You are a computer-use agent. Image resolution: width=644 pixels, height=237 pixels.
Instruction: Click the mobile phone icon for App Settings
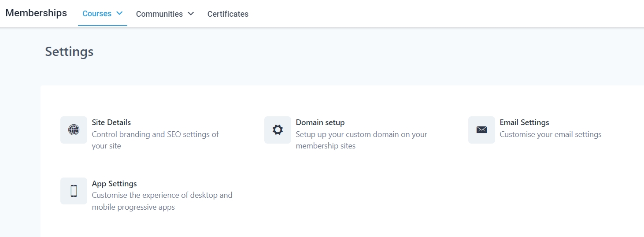click(74, 191)
